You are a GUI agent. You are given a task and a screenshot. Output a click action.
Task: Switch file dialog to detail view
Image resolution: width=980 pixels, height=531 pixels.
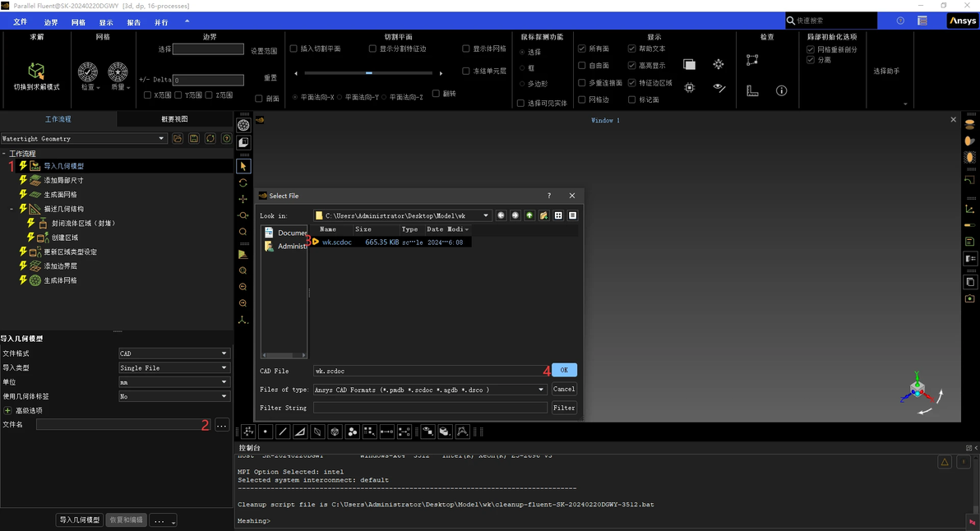tap(572, 215)
